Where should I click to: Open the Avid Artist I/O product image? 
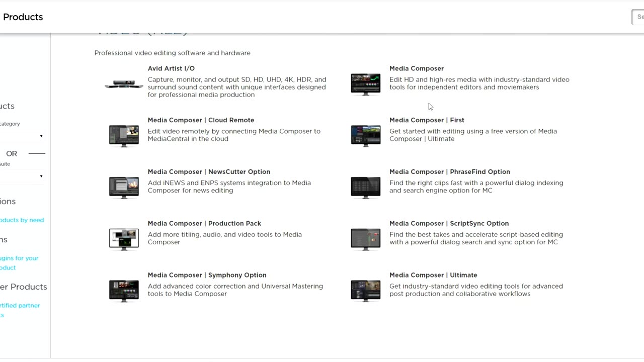pyautogui.click(x=124, y=84)
